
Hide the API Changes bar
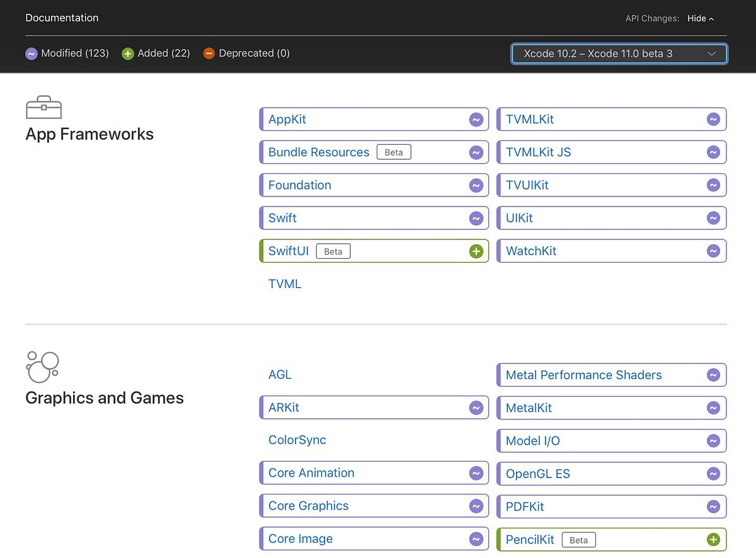(x=701, y=18)
